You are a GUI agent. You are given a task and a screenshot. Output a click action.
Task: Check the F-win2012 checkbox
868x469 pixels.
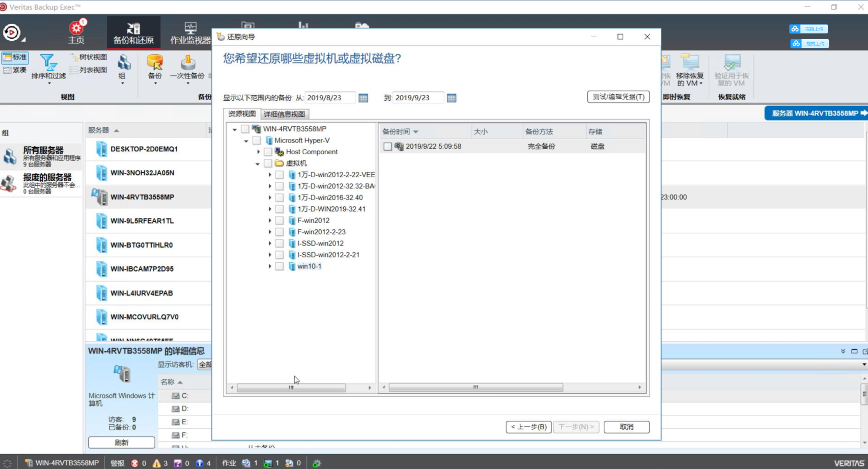coord(279,220)
